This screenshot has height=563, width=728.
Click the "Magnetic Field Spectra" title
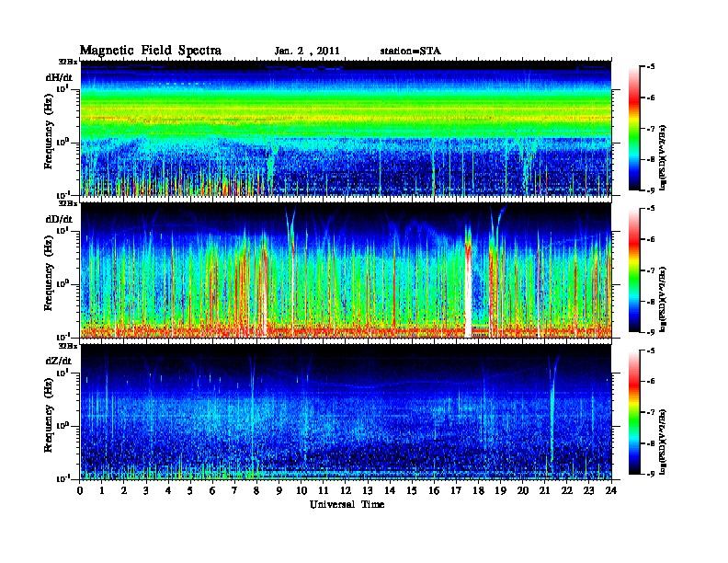[x=151, y=51]
